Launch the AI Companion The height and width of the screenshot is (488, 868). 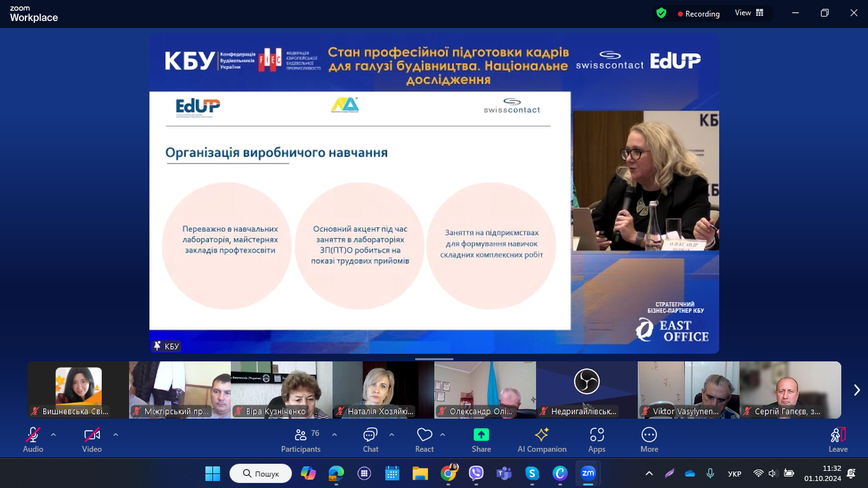[x=542, y=440]
